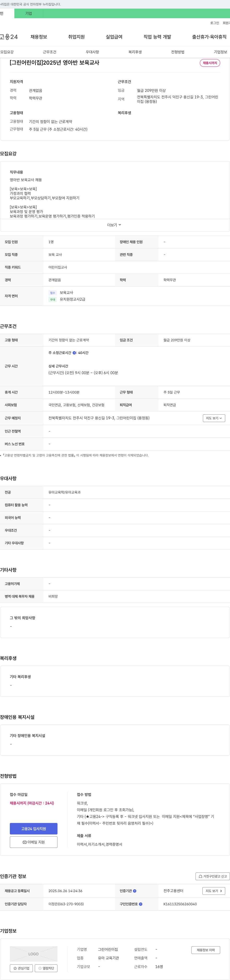Click 고용24 입사지원 apply button
Image resolution: width=230 pixels, height=980 pixels.
(x=34, y=828)
